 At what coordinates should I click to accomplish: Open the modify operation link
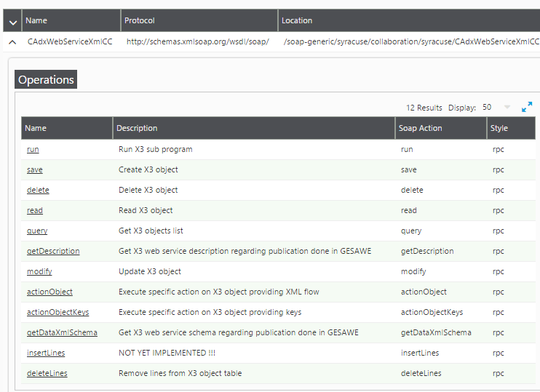(39, 271)
